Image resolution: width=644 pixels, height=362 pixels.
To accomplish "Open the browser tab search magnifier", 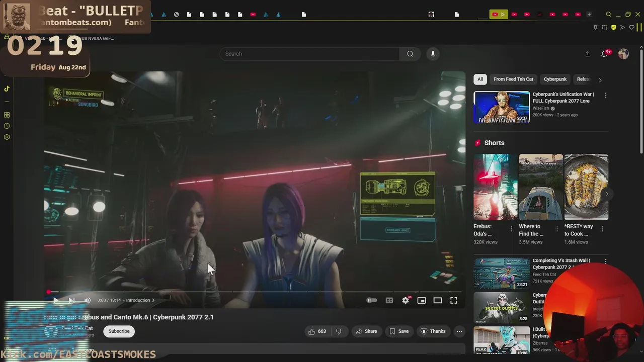I will pos(608,15).
